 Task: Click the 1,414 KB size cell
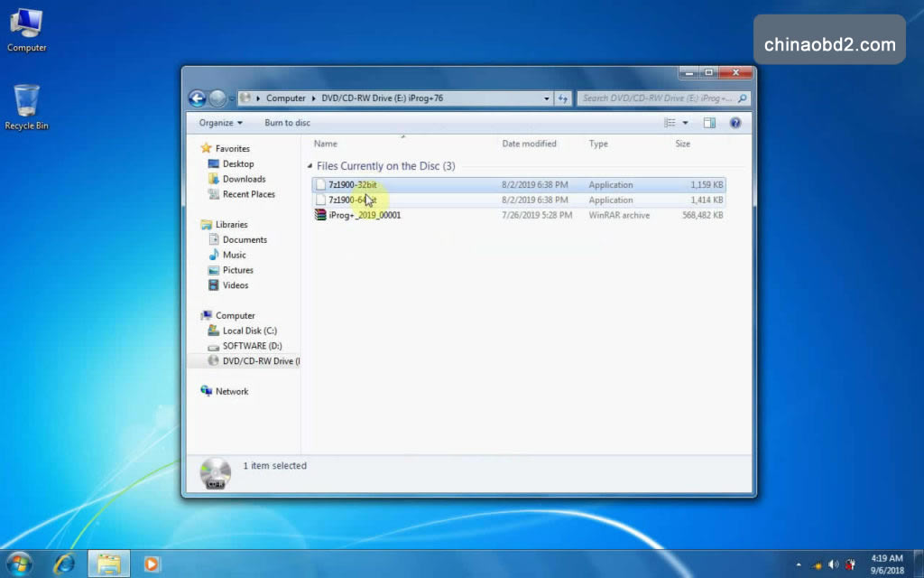pyautogui.click(x=707, y=200)
